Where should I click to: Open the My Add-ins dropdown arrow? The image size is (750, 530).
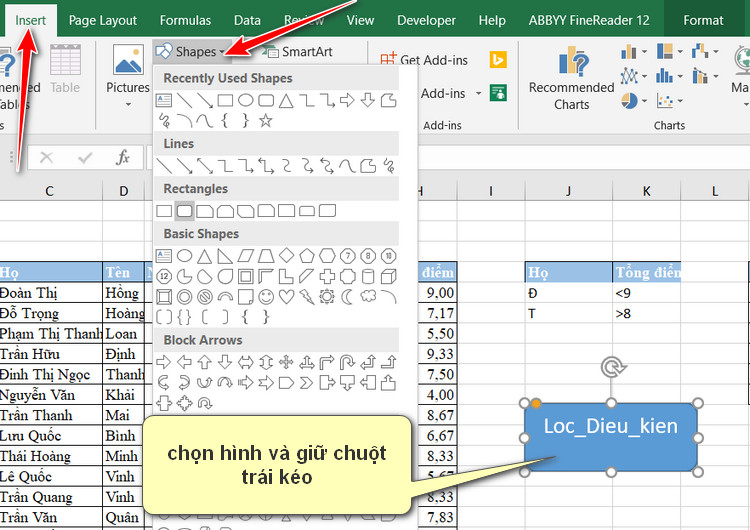[x=478, y=93]
